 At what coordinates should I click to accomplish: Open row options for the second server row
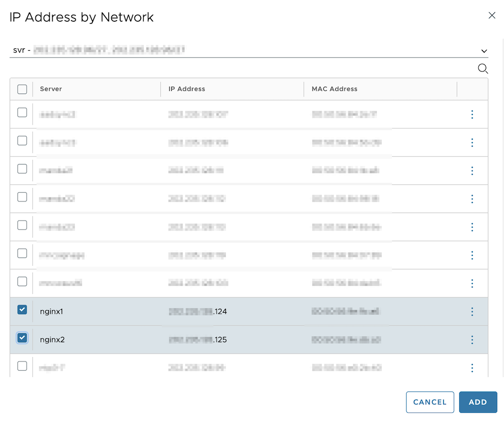pos(472,142)
